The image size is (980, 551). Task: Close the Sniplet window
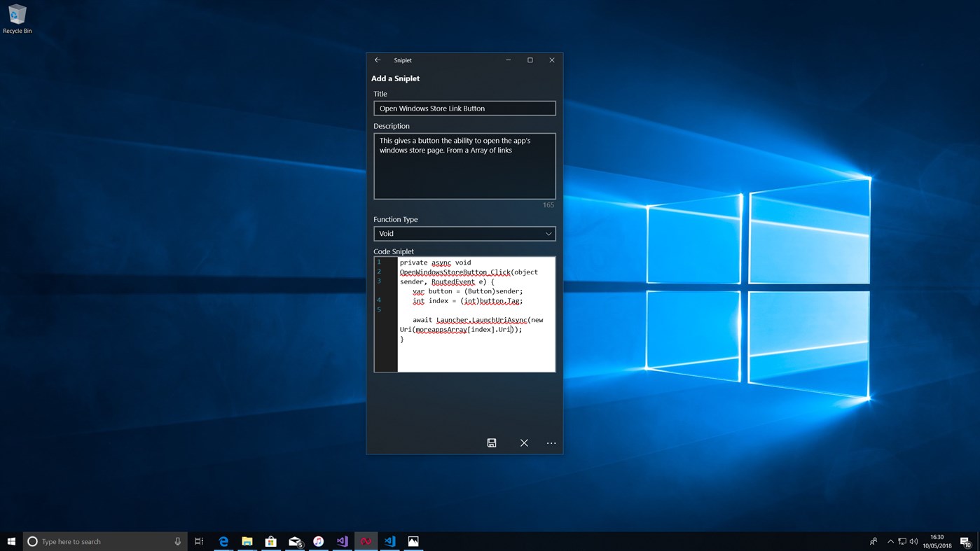(552, 60)
